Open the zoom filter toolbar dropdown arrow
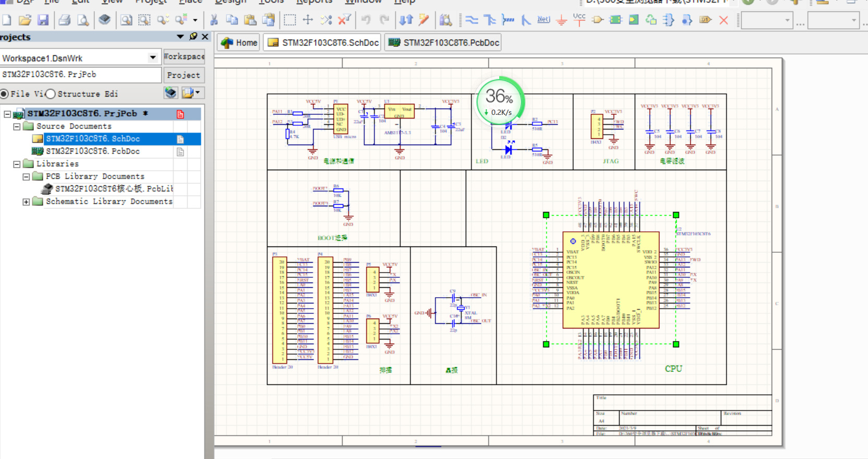The width and height of the screenshot is (868, 459). [195, 20]
